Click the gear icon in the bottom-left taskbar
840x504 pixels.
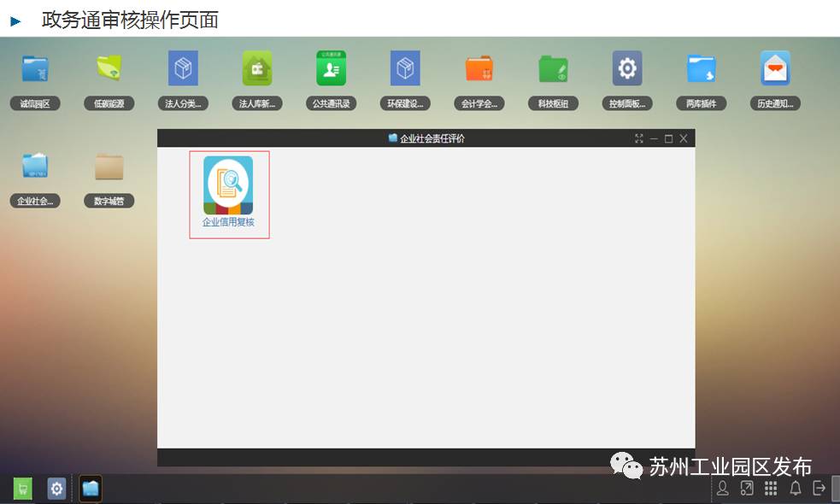(56, 489)
